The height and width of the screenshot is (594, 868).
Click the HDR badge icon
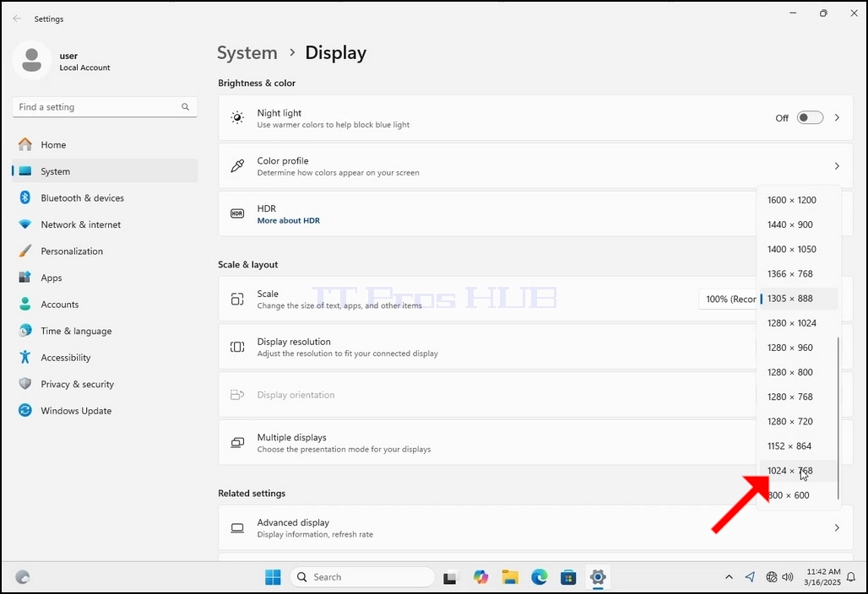(x=237, y=213)
